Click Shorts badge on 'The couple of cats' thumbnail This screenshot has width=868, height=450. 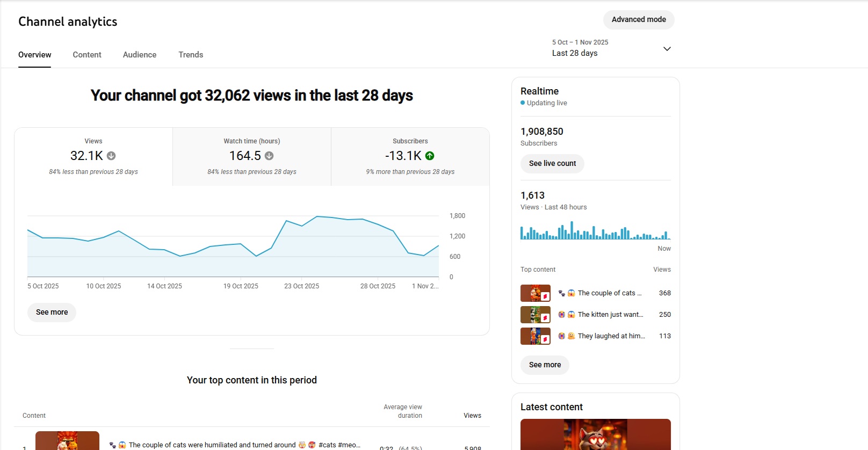pos(545,296)
